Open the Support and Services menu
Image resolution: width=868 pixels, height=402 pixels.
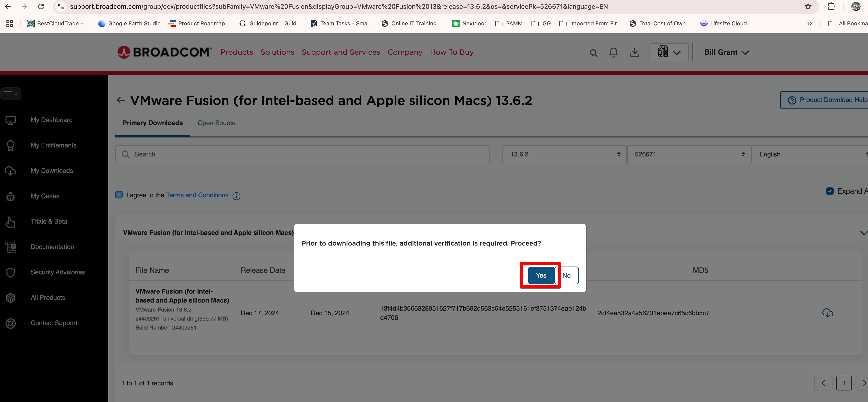coord(341,52)
